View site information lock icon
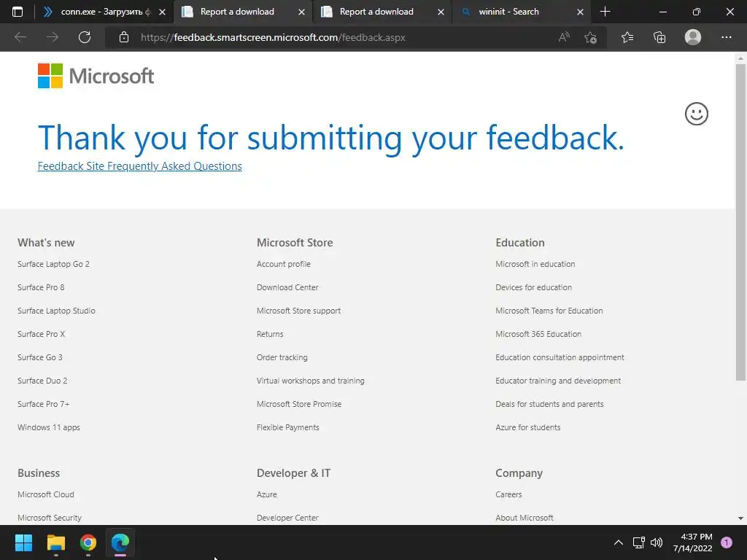This screenshot has width=747, height=560. tap(124, 37)
